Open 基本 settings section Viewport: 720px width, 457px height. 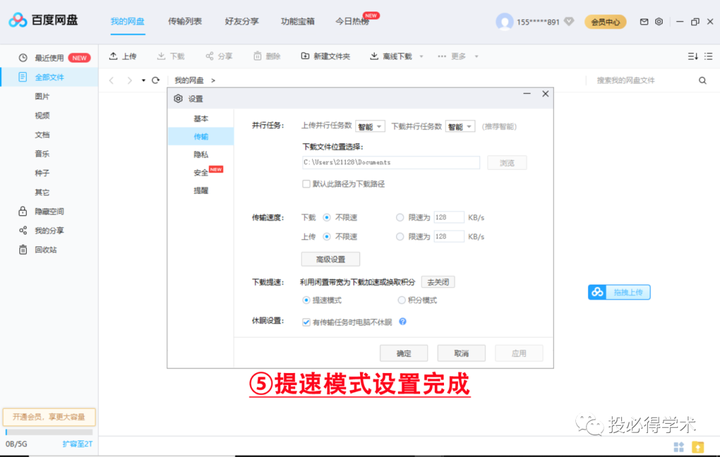click(x=201, y=118)
